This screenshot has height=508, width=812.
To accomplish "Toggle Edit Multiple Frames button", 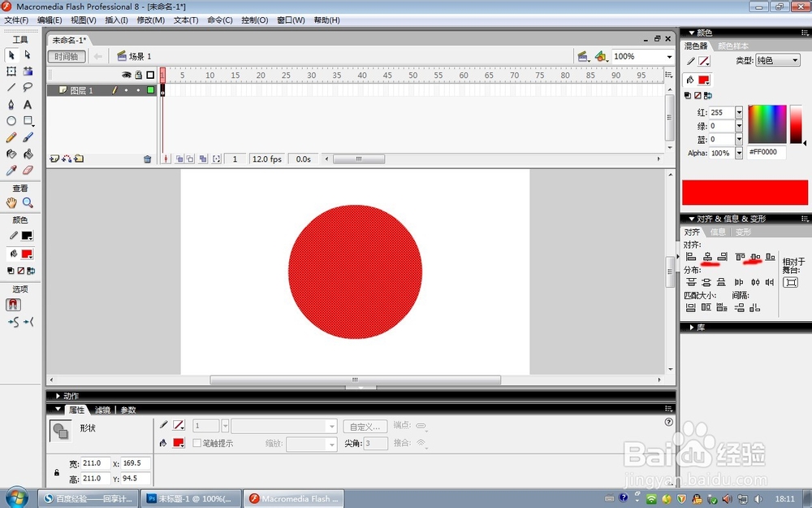I will tap(203, 159).
